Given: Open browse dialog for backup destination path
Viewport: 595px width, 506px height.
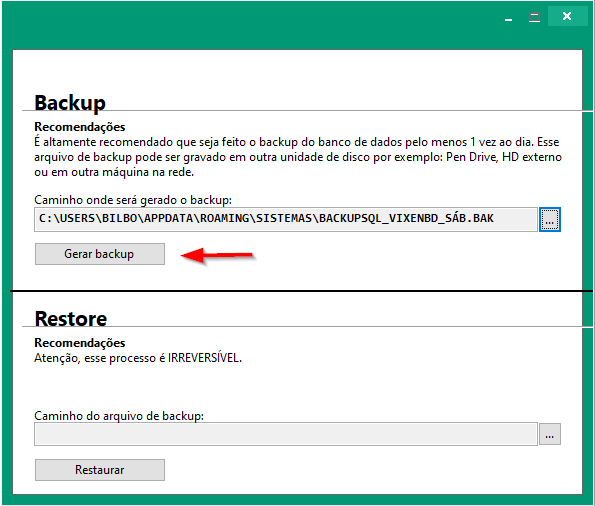Looking at the screenshot, I should [x=550, y=219].
